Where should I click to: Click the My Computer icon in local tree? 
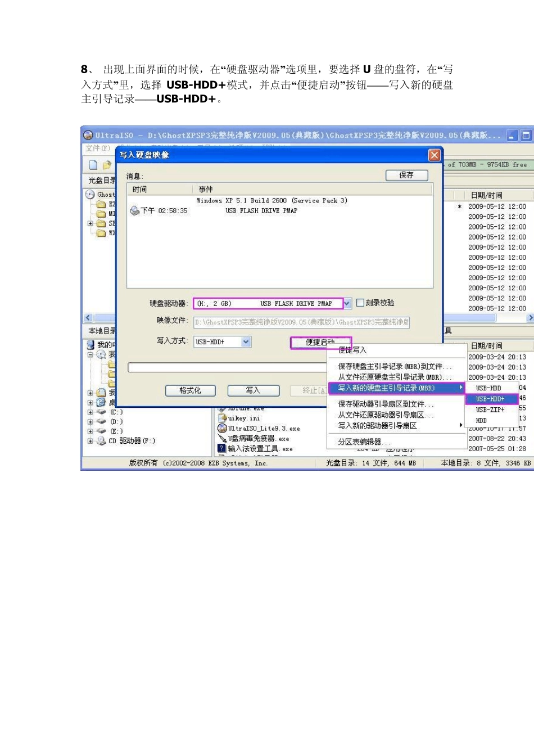[90, 345]
